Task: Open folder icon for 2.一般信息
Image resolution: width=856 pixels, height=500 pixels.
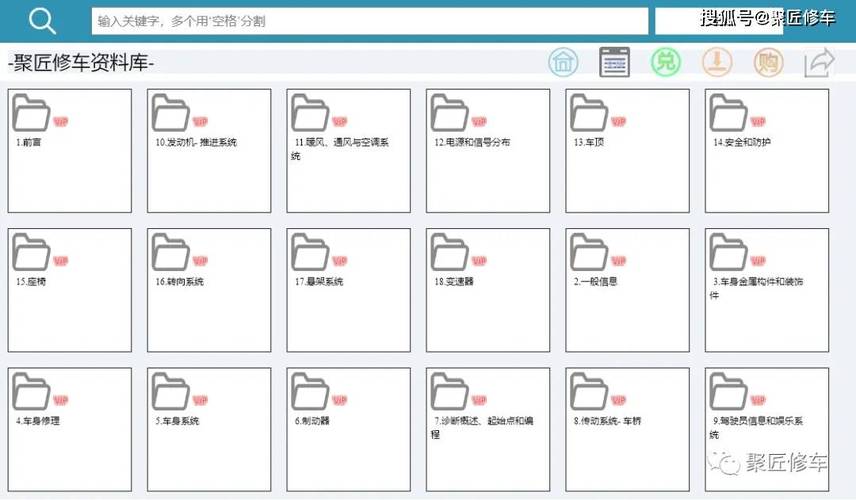Action: click(x=589, y=252)
